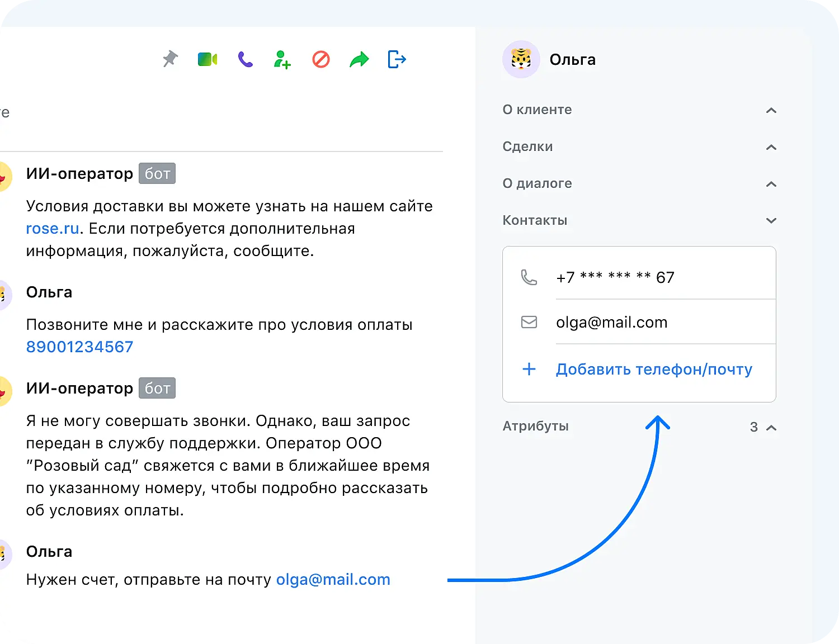Click the envelope icon next to olga@mail.com
The image size is (839, 644).
(x=529, y=322)
